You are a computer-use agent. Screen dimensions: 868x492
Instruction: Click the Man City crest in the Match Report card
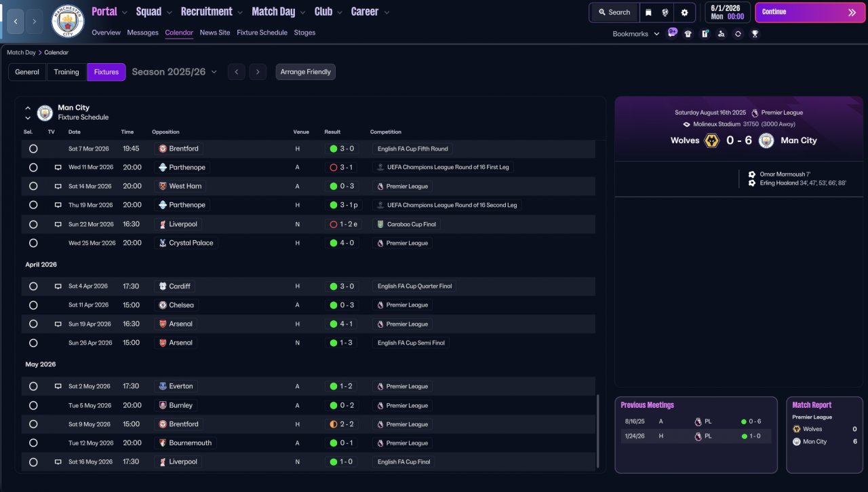point(797,442)
